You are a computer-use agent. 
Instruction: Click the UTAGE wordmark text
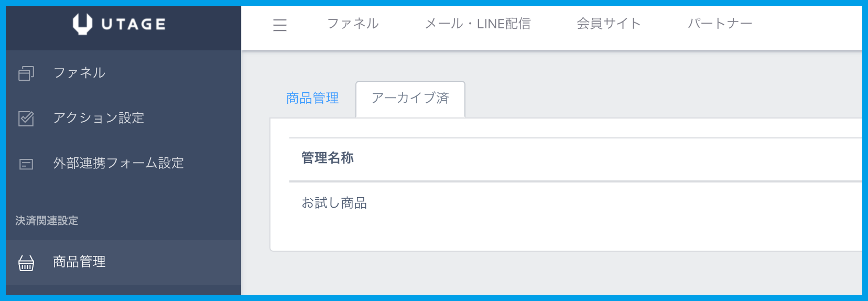133,24
